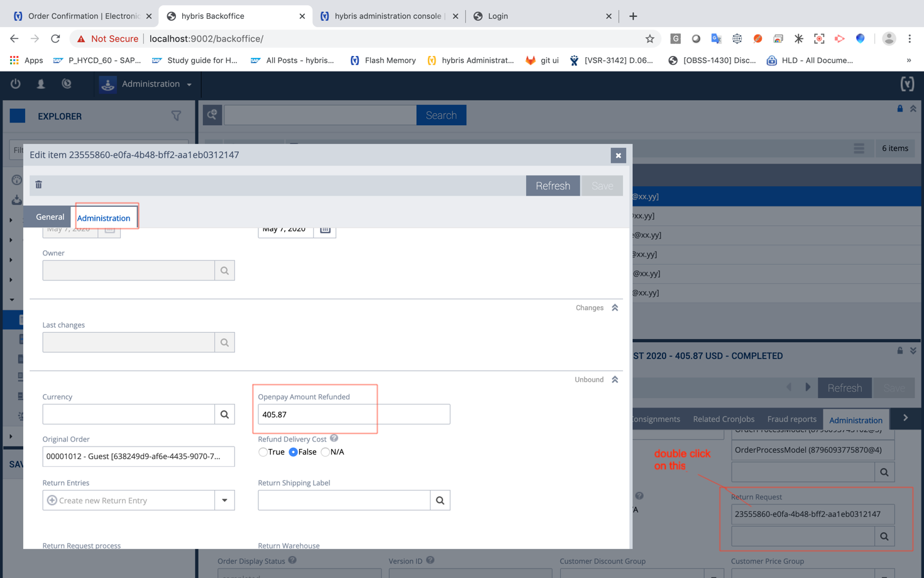Switch to the General tab

(50, 217)
